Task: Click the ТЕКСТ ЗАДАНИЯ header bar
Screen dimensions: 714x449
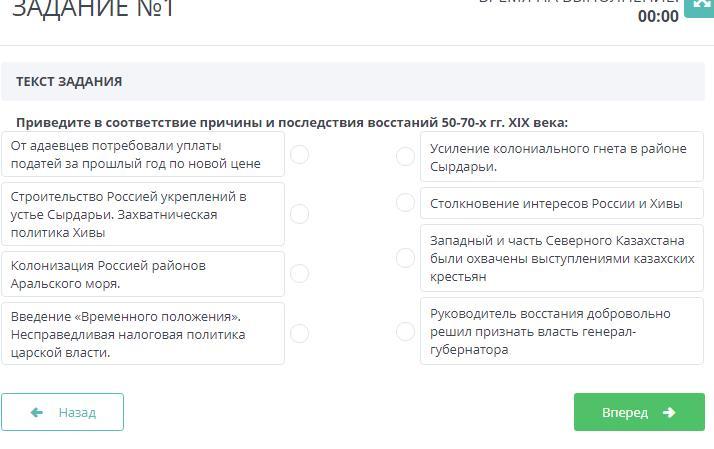Action: click(353, 82)
